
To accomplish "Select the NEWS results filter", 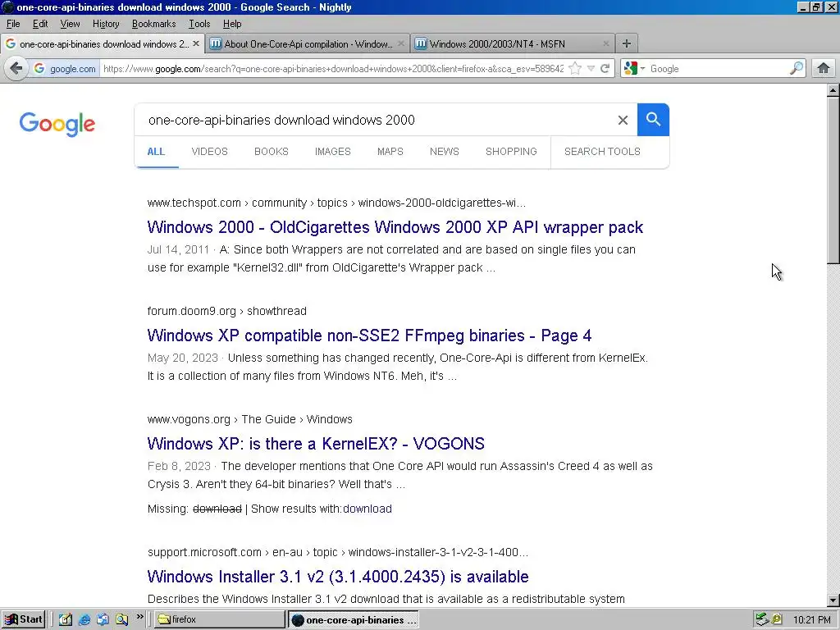I will click(444, 152).
